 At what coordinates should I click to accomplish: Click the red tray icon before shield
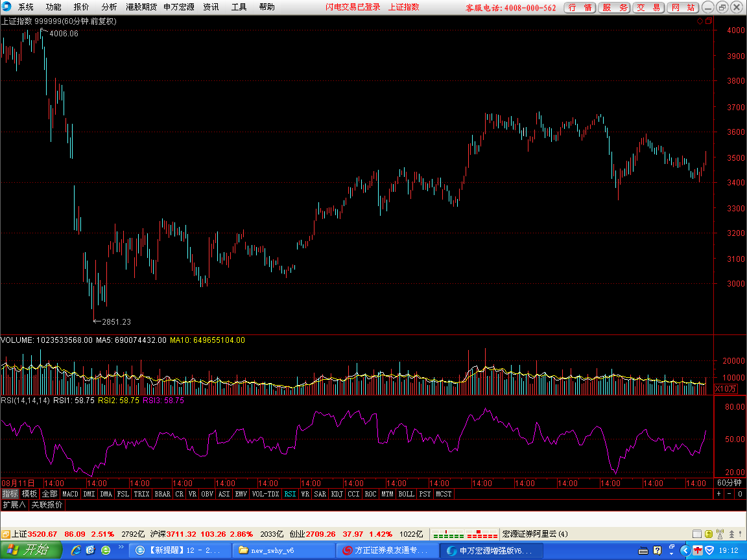698,551
